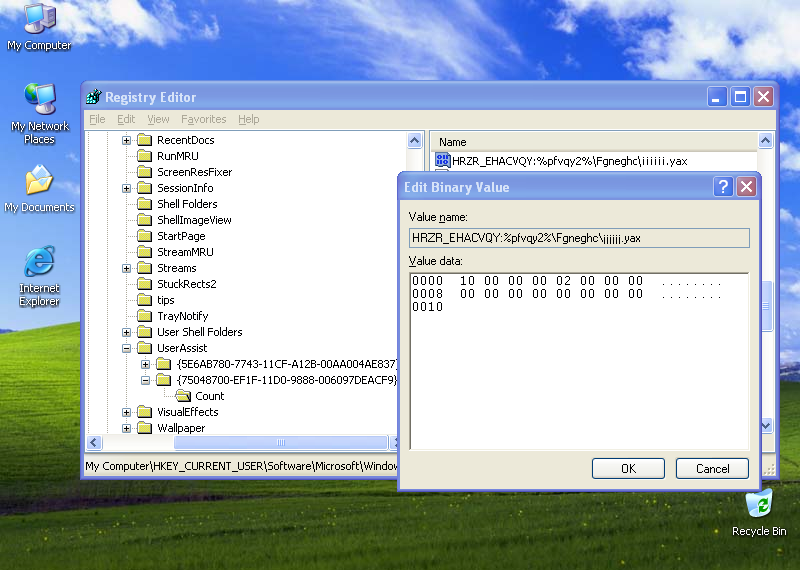
Task: Select the User Shell Folders folder icon
Action: (145, 332)
